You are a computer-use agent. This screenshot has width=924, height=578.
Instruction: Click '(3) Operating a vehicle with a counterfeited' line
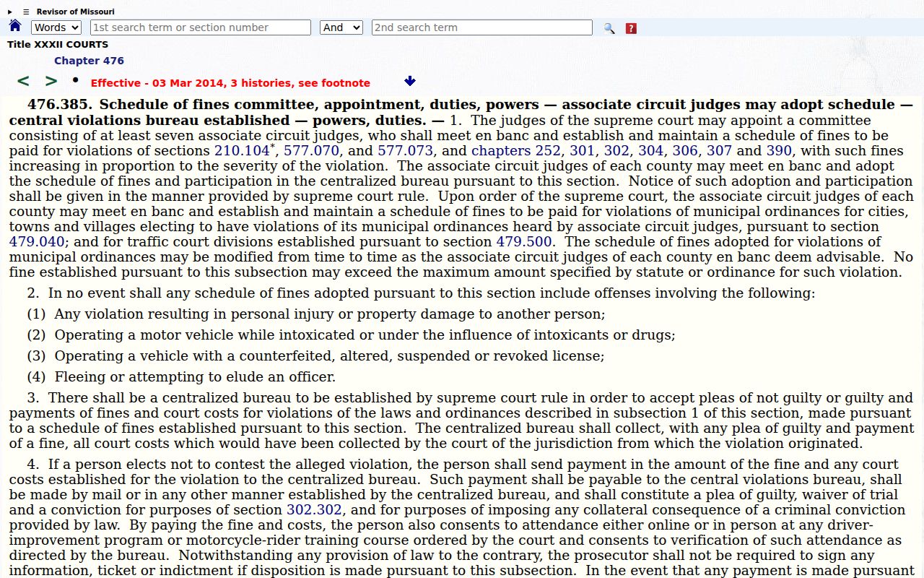pos(316,356)
